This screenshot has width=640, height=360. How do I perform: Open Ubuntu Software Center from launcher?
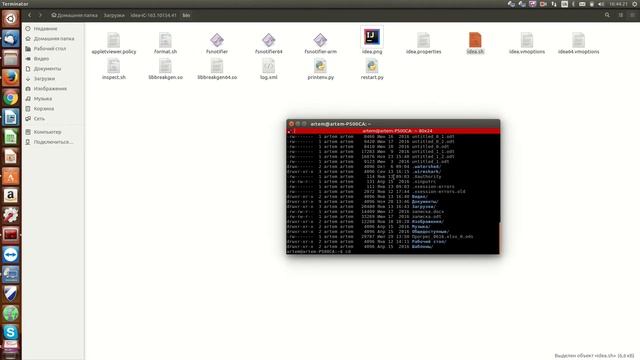pyautogui.click(x=11, y=176)
